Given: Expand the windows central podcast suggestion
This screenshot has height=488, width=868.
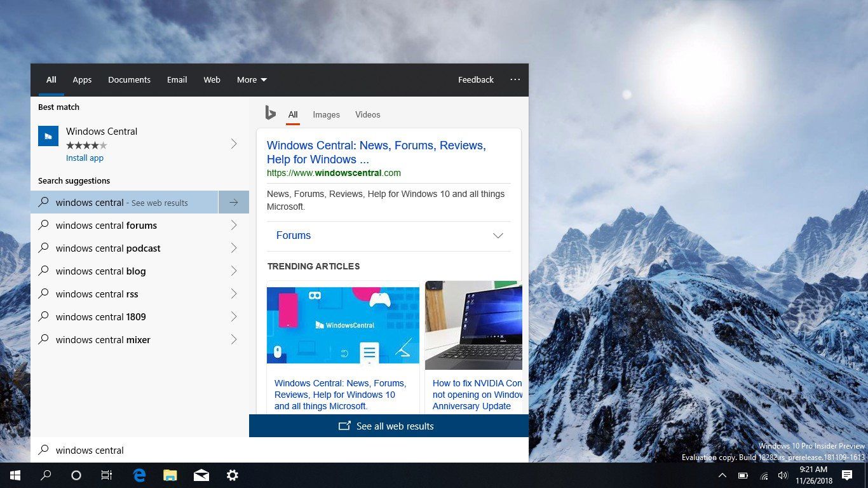Looking at the screenshot, I should click(234, 248).
